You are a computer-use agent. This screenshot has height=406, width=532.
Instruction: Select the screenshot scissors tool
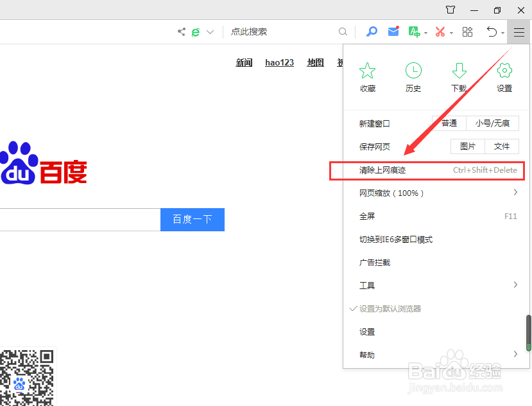[440, 31]
